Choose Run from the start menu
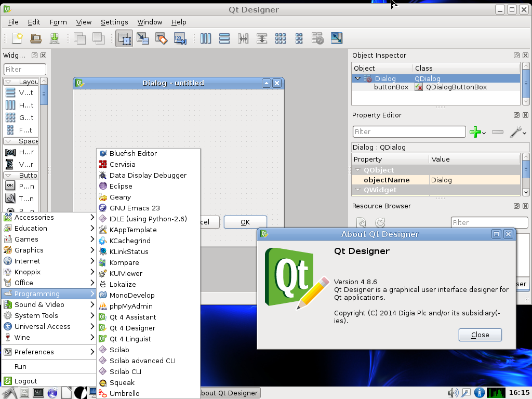532x399 pixels. click(x=49, y=366)
